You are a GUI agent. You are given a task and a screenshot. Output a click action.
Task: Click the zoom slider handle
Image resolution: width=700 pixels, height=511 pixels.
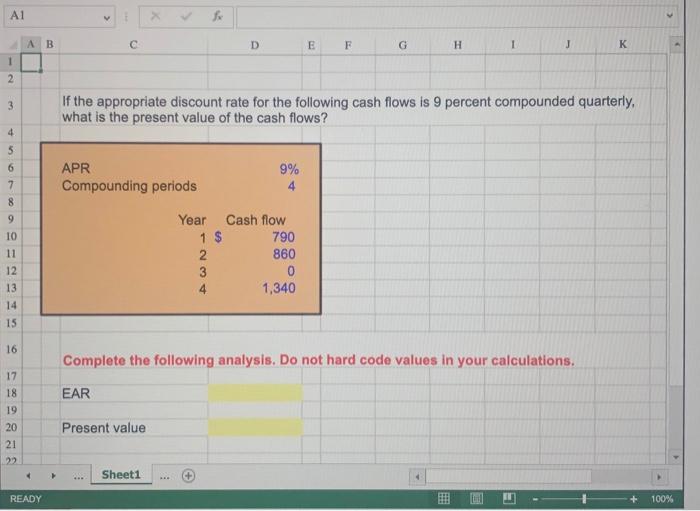584,499
